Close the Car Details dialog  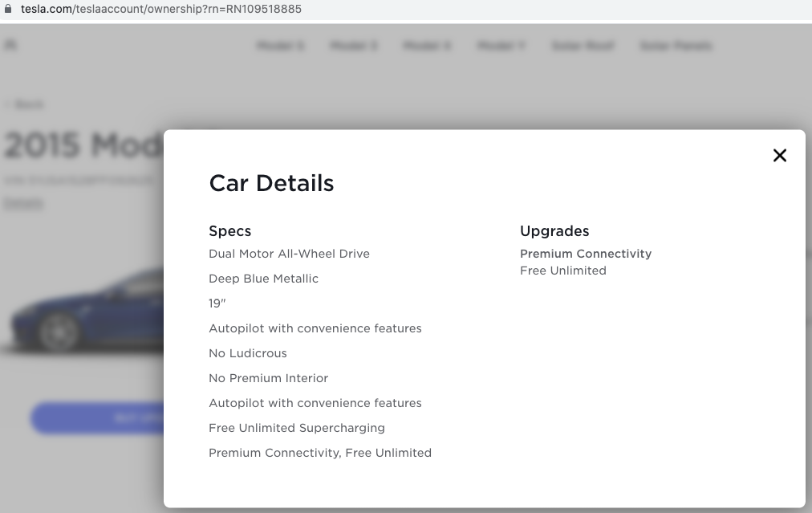pos(779,156)
